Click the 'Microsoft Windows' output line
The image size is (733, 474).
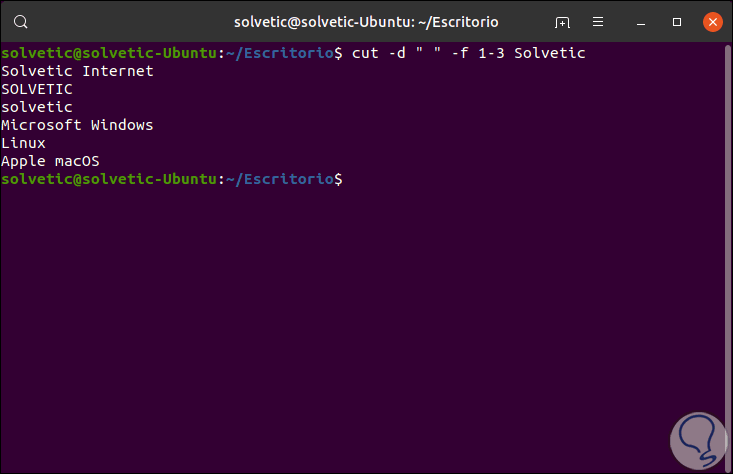point(78,125)
